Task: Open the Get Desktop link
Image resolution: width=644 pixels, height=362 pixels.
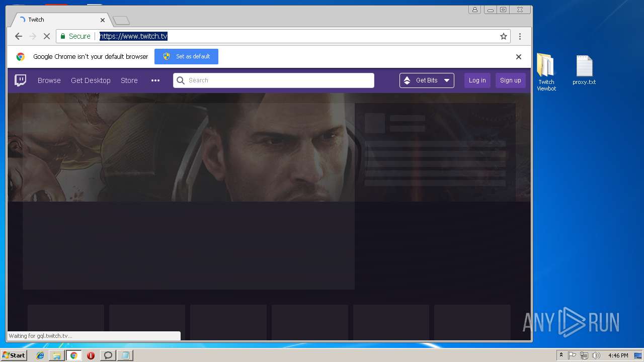Action: tap(91, 80)
